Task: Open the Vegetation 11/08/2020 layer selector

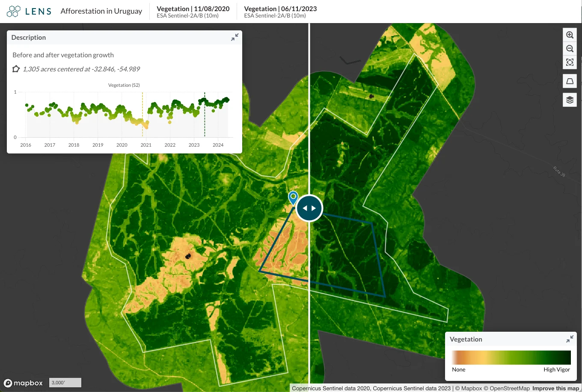Action: pyautogui.click(x=193, y=12)
